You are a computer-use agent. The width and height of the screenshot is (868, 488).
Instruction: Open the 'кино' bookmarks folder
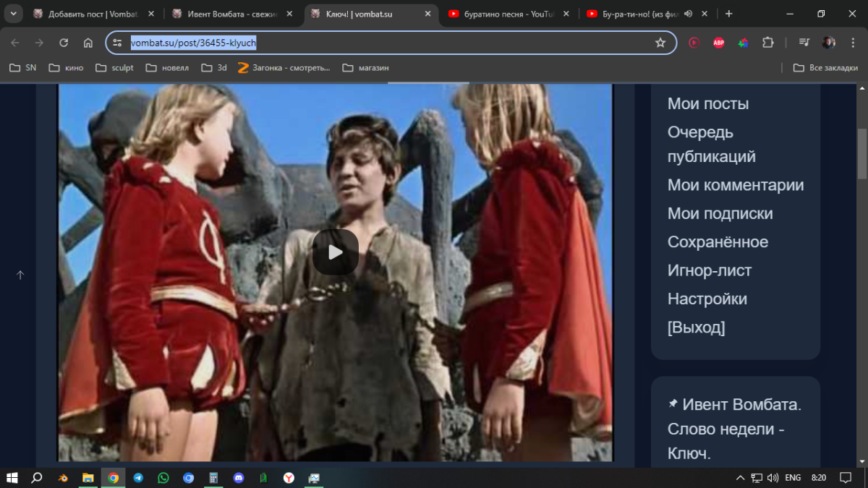(66, 68)
